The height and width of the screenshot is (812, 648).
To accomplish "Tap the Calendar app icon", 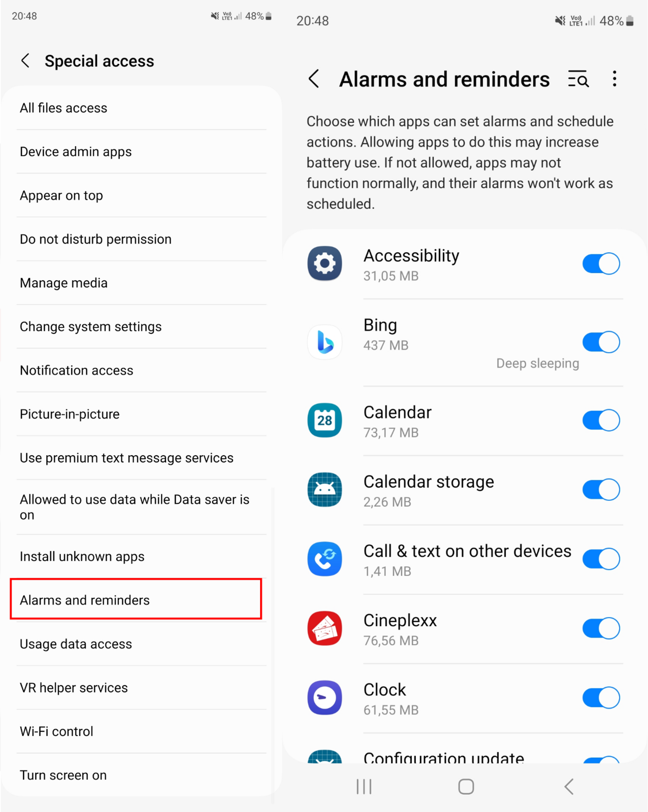I will [x=325, y=420].
